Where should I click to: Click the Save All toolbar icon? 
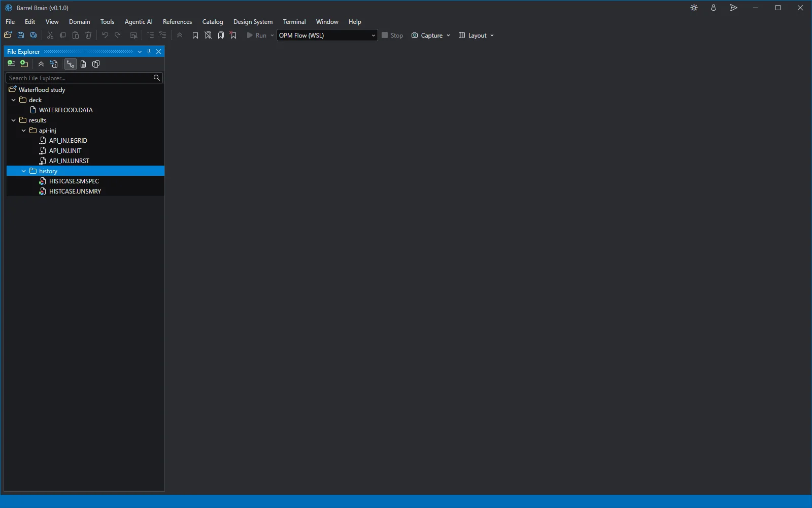point(33,35)
